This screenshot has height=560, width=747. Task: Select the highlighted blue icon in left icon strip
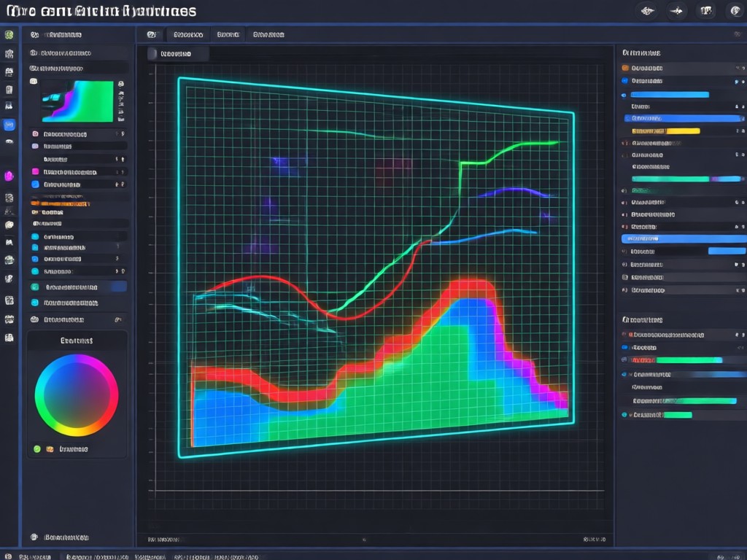pyautogui.click(x=9, y=125)
